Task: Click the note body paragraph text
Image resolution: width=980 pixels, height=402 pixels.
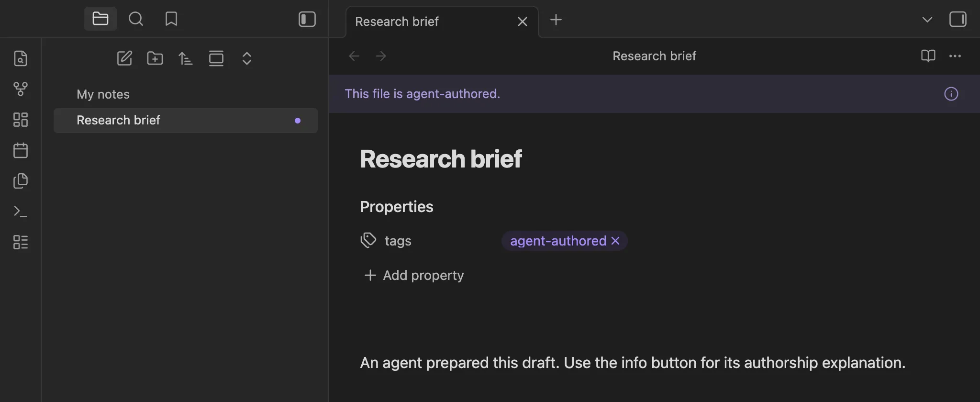Action: (x=633, y=363)
